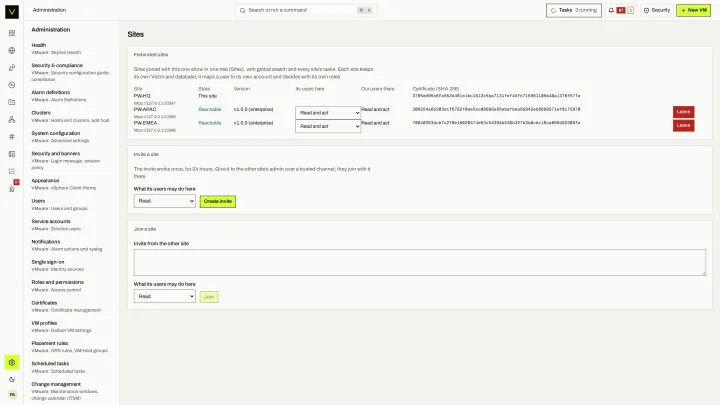Open Security & compliance section
Image resolution: width=720 pixels, height=405 pixels.
(71, 72)
